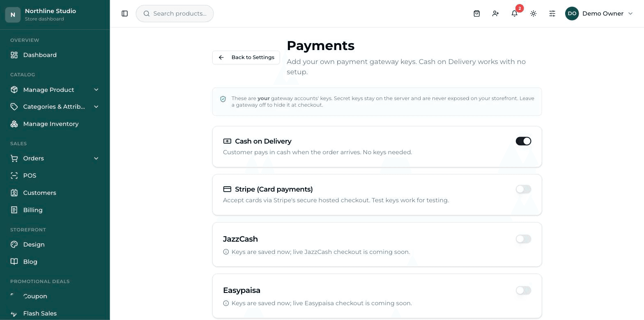644x320 pixels.
Task: Toggle the sidebar collapse icon
Action: click(125, 14)
